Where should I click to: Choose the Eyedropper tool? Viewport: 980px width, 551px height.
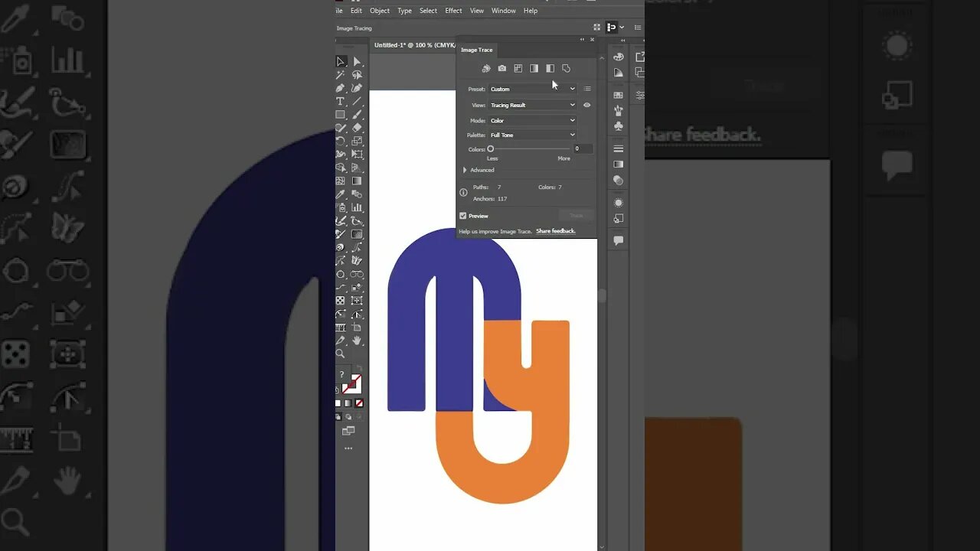click(x=341, y=194)
